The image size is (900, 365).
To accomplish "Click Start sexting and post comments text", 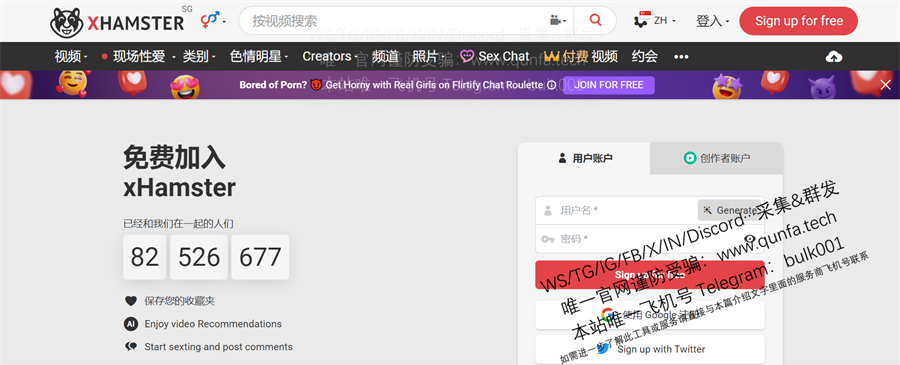I will [218, 347].
